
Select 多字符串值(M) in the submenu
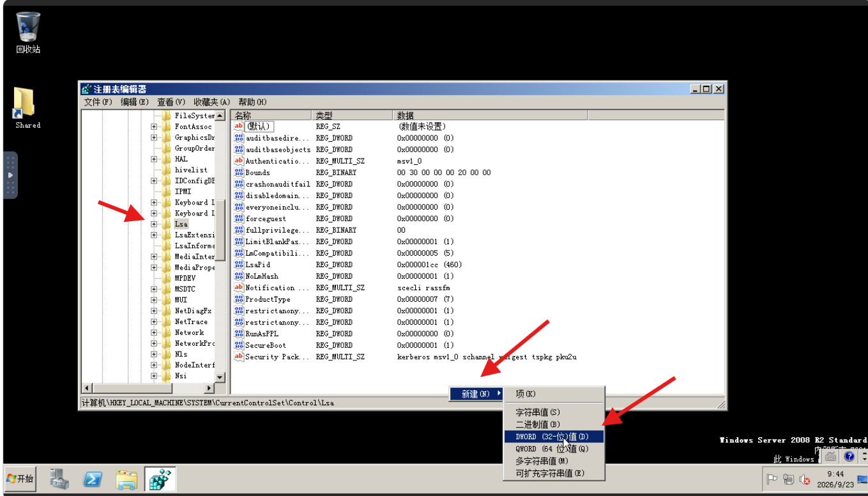pyautogui.click(x=553, y=461)
